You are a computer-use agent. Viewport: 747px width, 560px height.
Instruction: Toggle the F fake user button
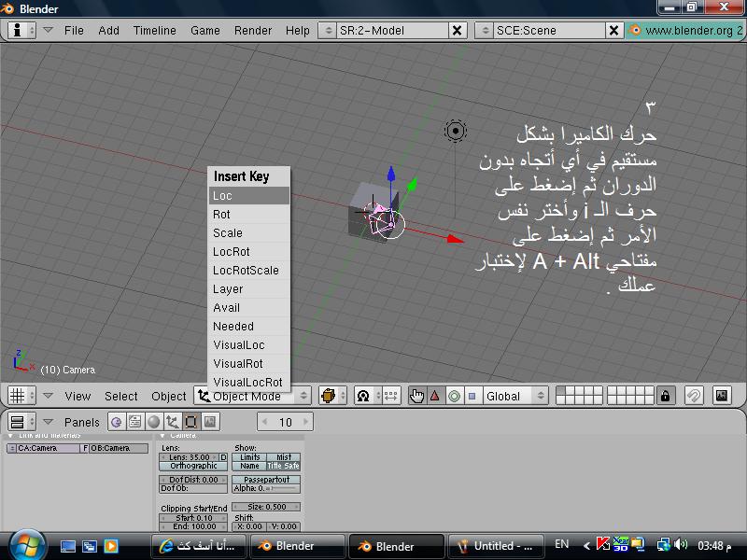tap(85, 448)
